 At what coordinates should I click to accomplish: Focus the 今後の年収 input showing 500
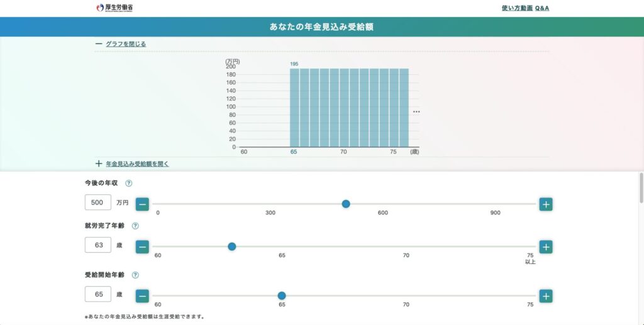(97, 202)
